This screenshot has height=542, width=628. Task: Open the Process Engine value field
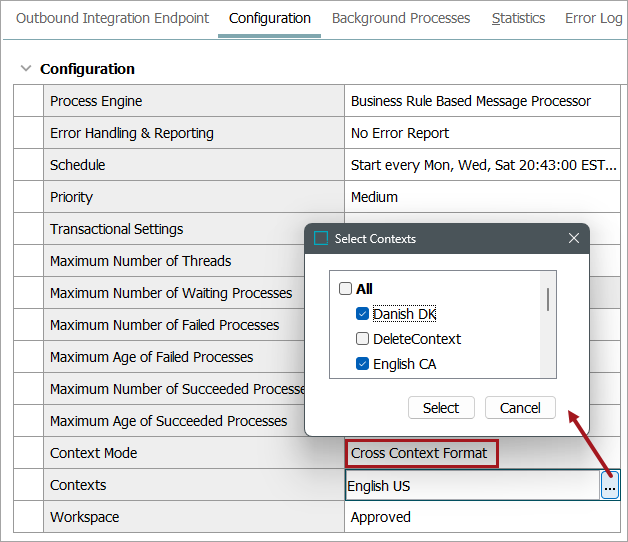coord(480,101)
